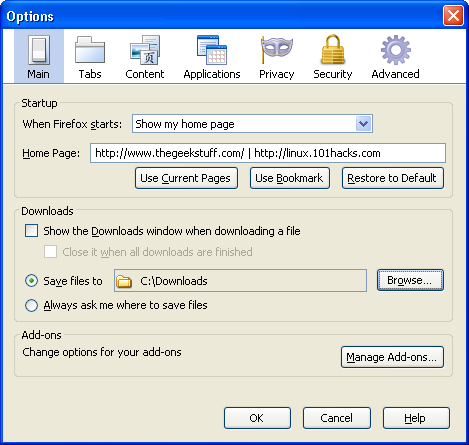The width and height of the screenshot is (469, 445).
Task: Go to the Security padlock icon
Action: coord(333,49)
